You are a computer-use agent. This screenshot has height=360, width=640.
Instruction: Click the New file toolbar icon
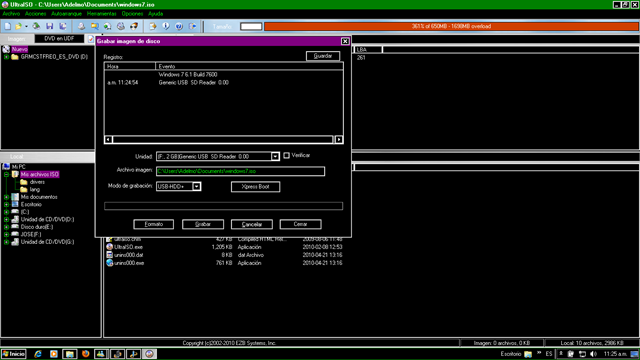tap(7, 26)
